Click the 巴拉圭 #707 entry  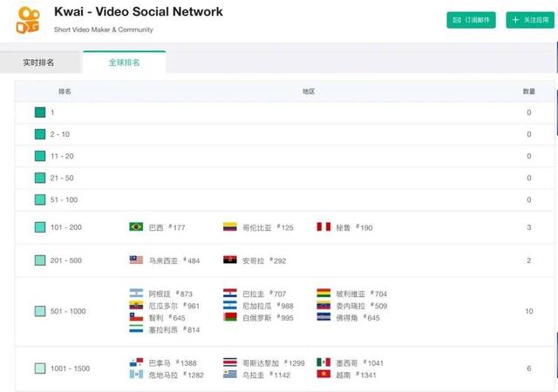[x=264, y=294]
